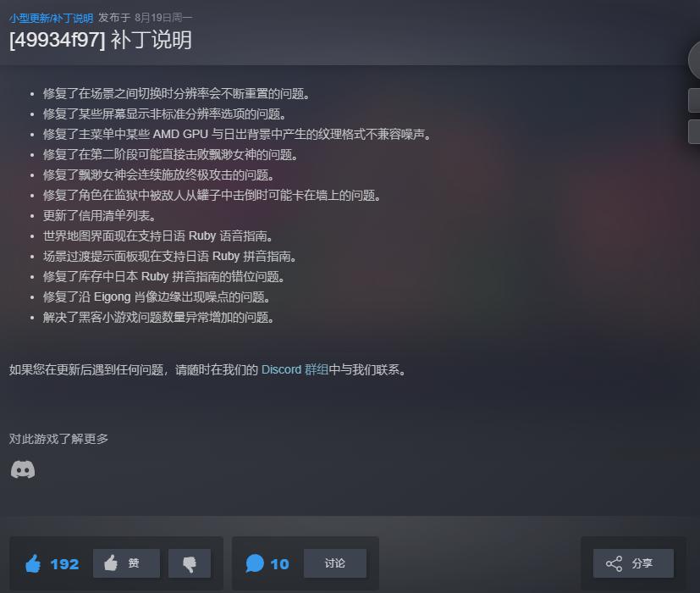The image size is (700, 593).
Task: Click the partially visible round button at top right
Action: (694, 59)
